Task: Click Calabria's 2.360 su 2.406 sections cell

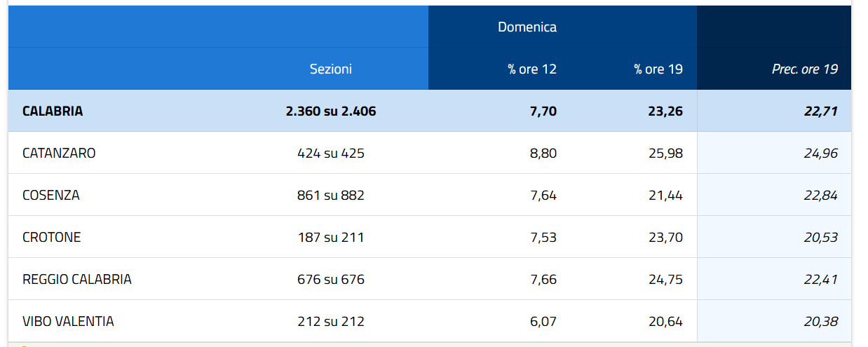Action: pyautogui.click(x=331, y=111)
